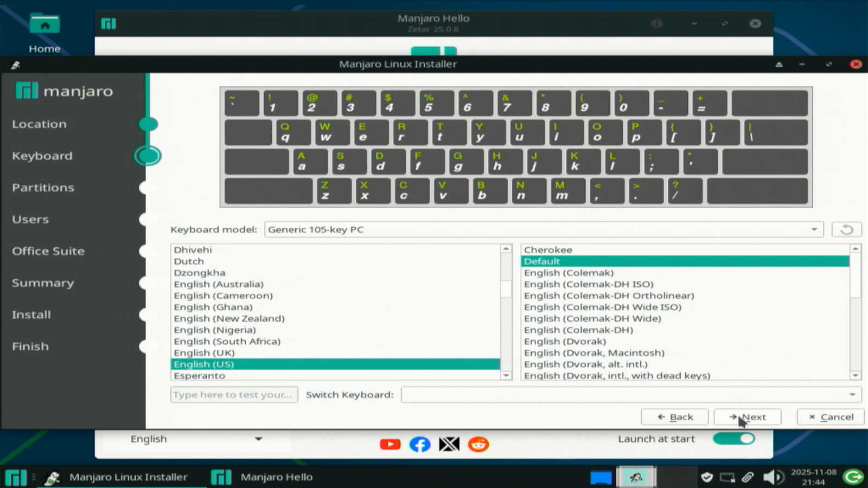
Task: Select English (Australia) layout
Action: pos(335,284)
